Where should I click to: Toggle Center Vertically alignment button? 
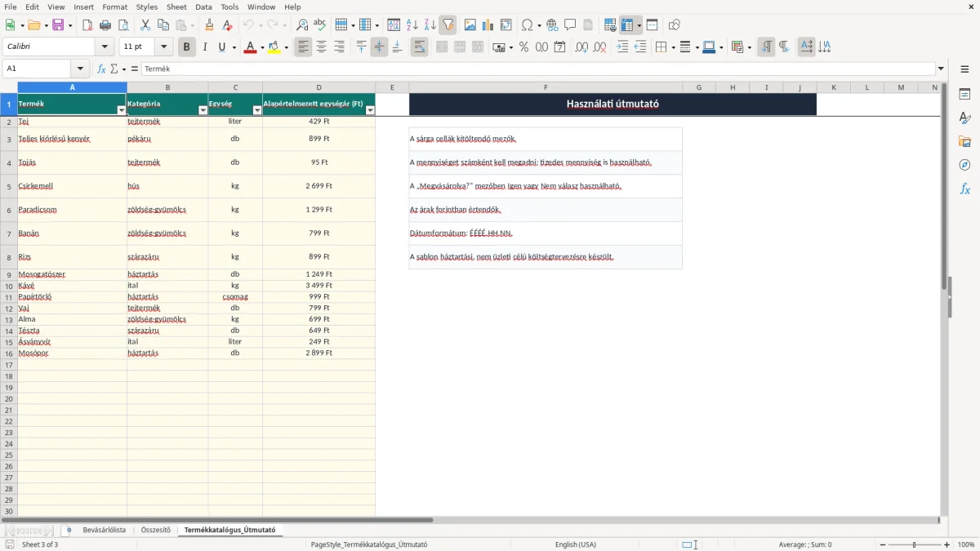click(379, 47)
